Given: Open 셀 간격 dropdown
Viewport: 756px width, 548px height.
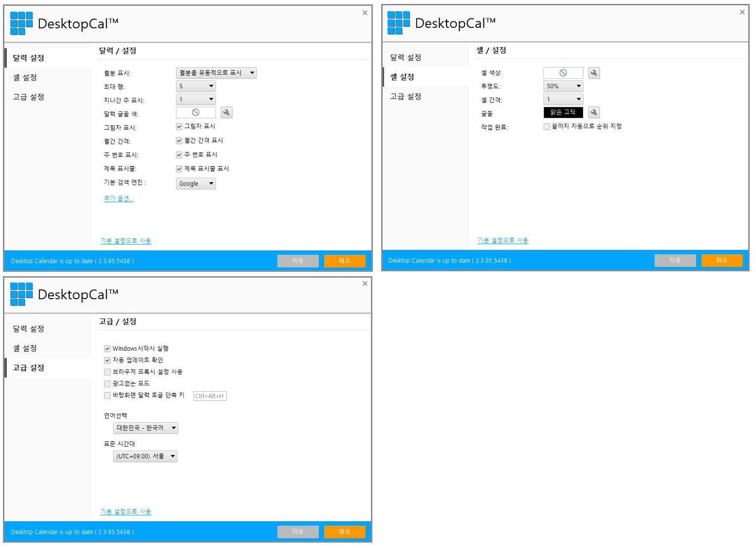Looking at the screenshot, I should tap(563, 99).
